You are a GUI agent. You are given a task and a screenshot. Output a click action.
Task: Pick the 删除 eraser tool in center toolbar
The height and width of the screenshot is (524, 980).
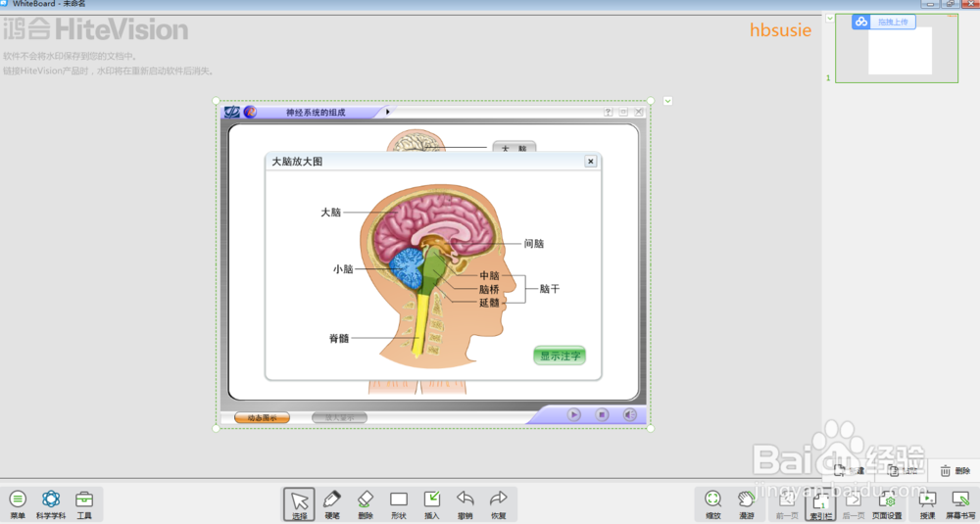coord(365,504)
